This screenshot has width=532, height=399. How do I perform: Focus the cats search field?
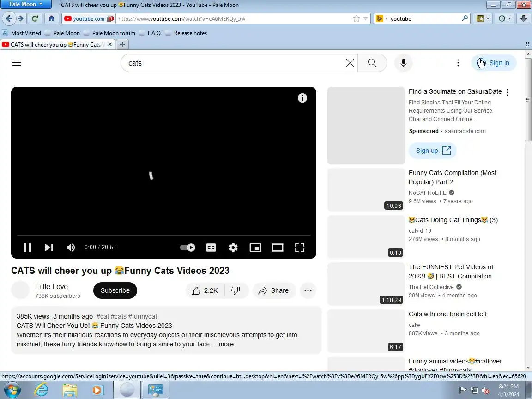234,63
